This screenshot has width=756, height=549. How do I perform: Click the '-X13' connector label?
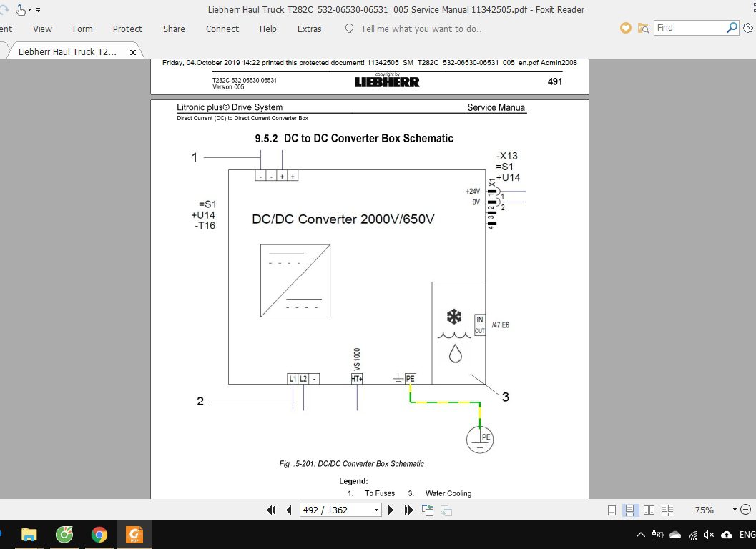pos(506,156)
